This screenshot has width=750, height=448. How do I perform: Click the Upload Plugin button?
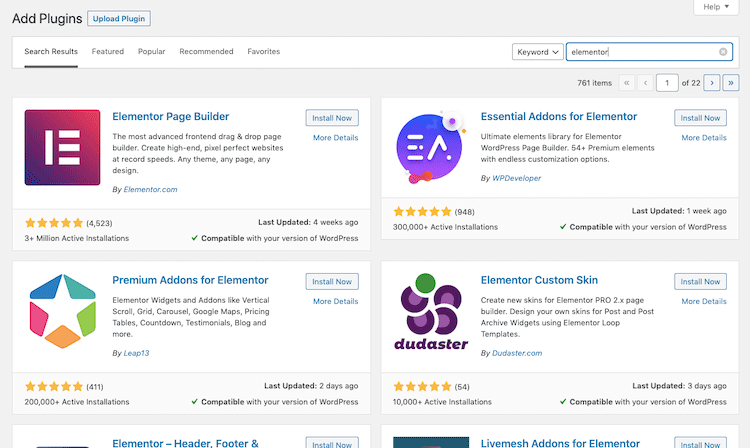119,19
